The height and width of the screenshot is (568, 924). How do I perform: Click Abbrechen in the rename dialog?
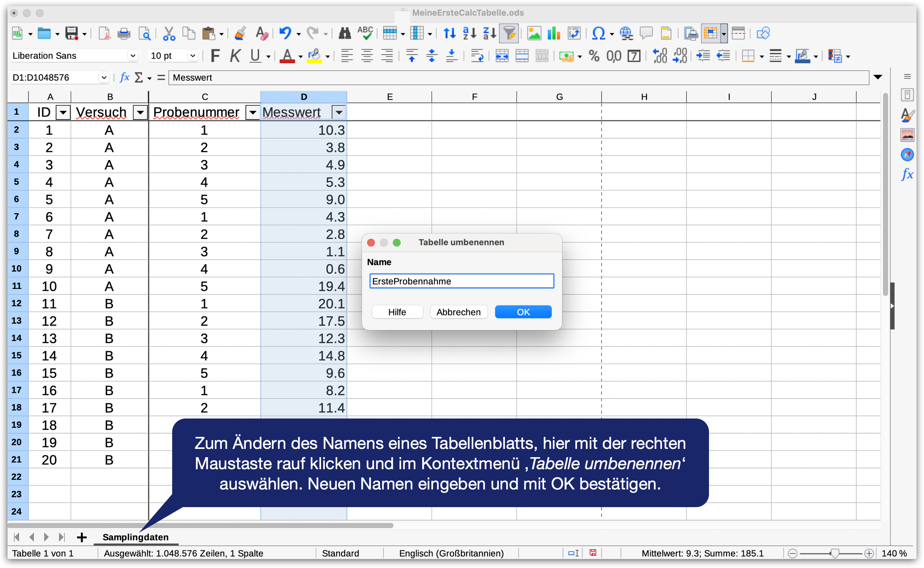[x=458, y=312]
